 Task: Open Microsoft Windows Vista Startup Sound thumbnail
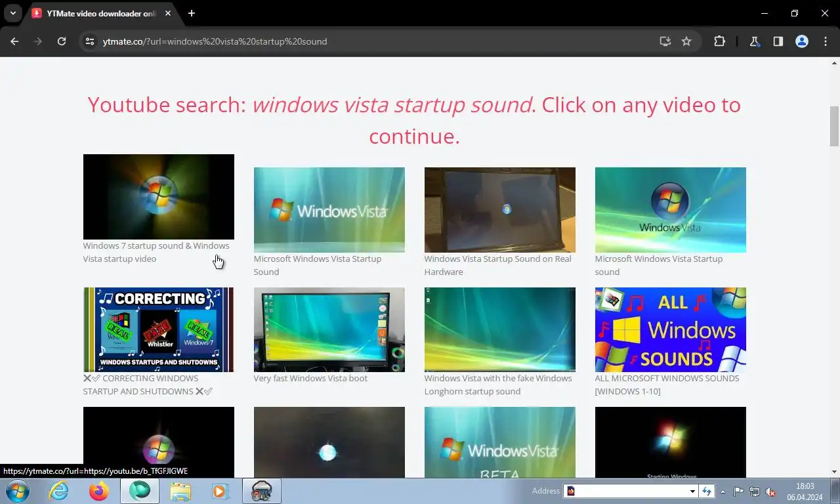(329, 210)
